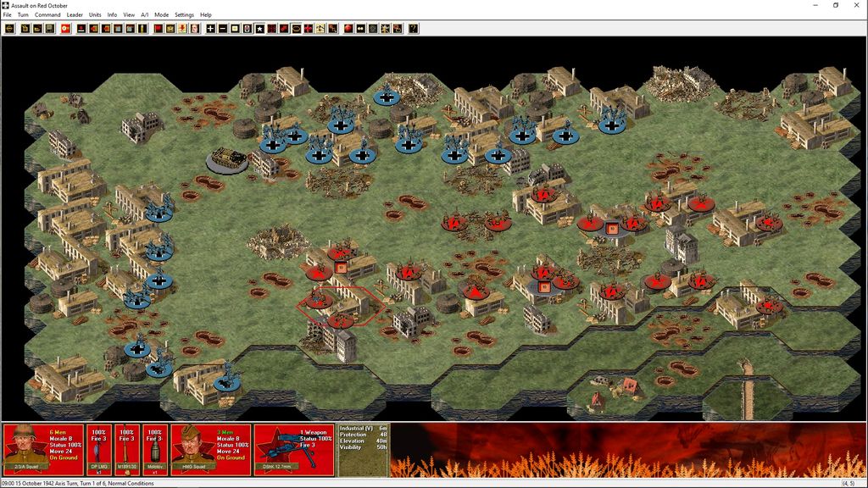
Task: Click the floppy disk save toolbar icon
Action: click(50, 28)
